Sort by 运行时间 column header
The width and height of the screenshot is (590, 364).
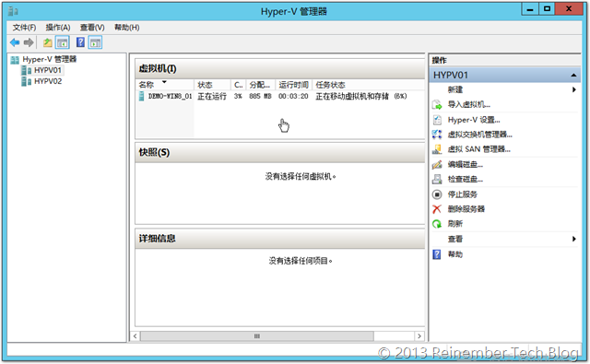click(x=293, y=85)
